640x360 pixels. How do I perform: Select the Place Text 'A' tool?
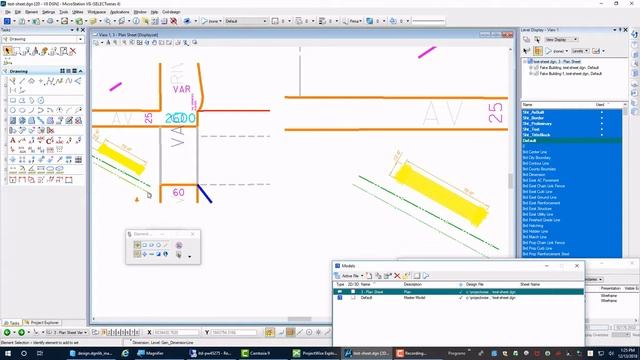pos(13,140)
